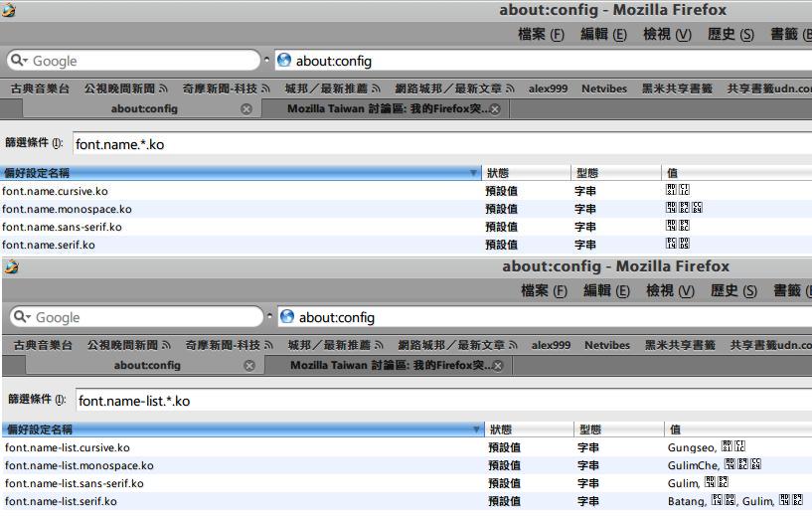Select the font.name.cursive.ko preference row
Screen dimensions: 812x516
(x=406, y=191)
